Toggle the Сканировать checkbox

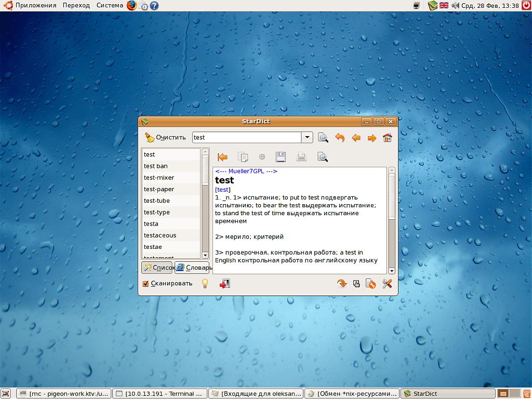pyautogui.click(x=146, y=284)
